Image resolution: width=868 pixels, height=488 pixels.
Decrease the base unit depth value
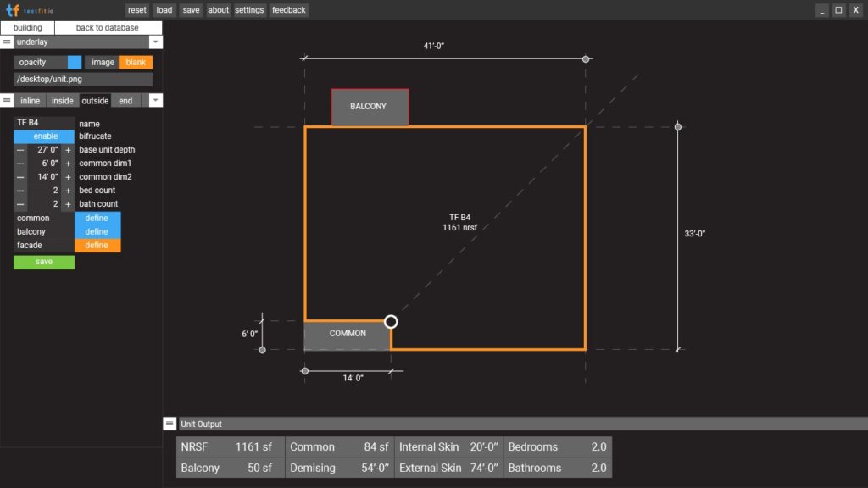20,150
